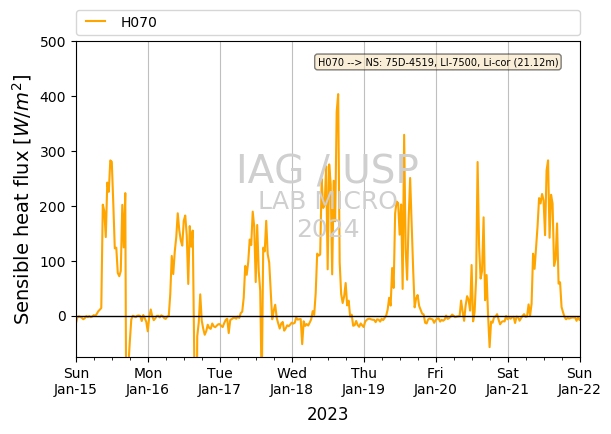Click the Sun Jan-15 date label

pyautogui.click(x=76, y=381)
